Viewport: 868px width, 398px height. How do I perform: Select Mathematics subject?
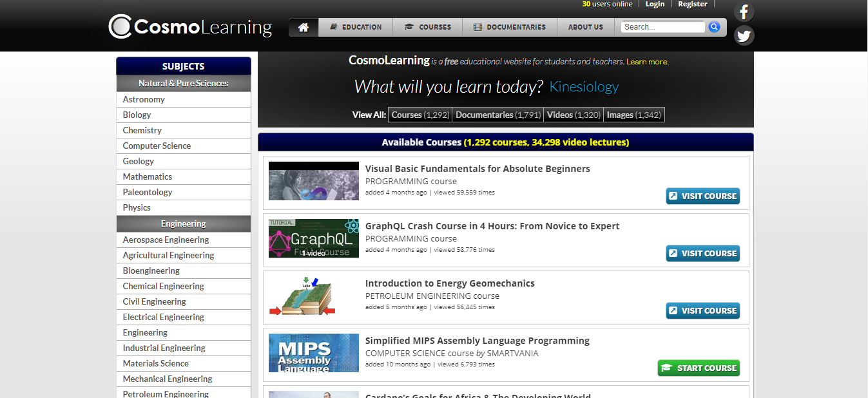pos(184,176)
